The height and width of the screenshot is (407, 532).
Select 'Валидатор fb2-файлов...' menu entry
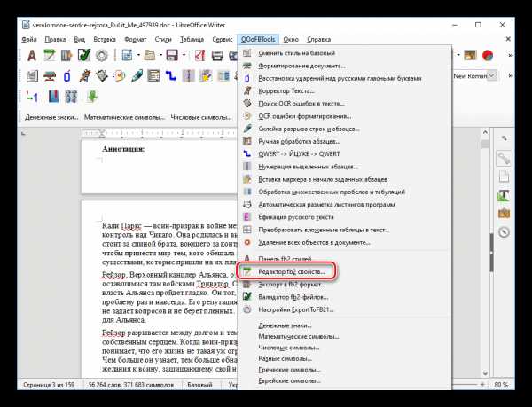point(344,297)
